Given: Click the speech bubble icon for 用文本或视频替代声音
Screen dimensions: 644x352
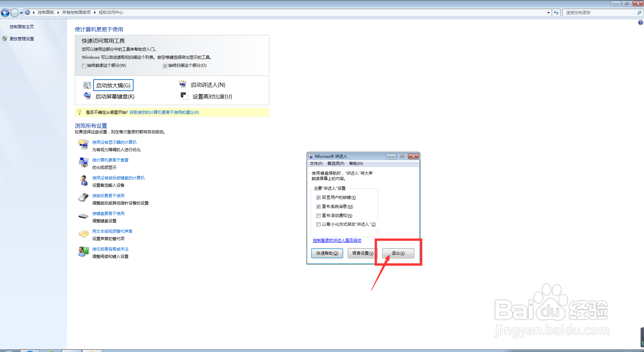Looking at the screenshot, I should coord(84,234).
